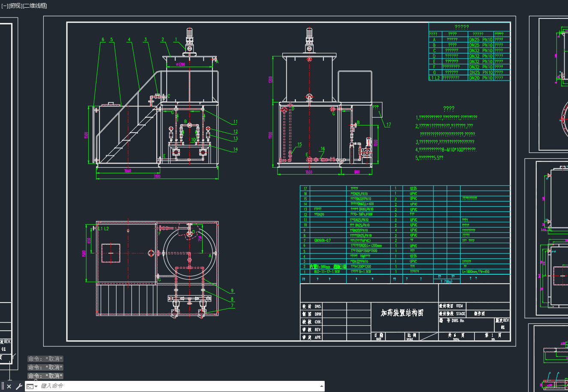Image resolution: width=568 pixels, height=392 pixels.
Task: Select the 制作图 stage text
Action: pos(479,314)
